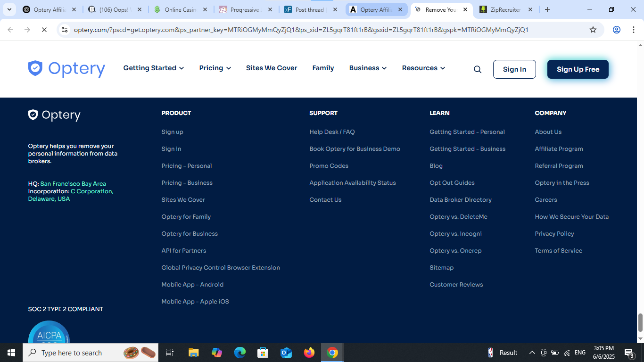Open Task View on taskbar
This screenshot has width=644, height=362.
(170, 353)
